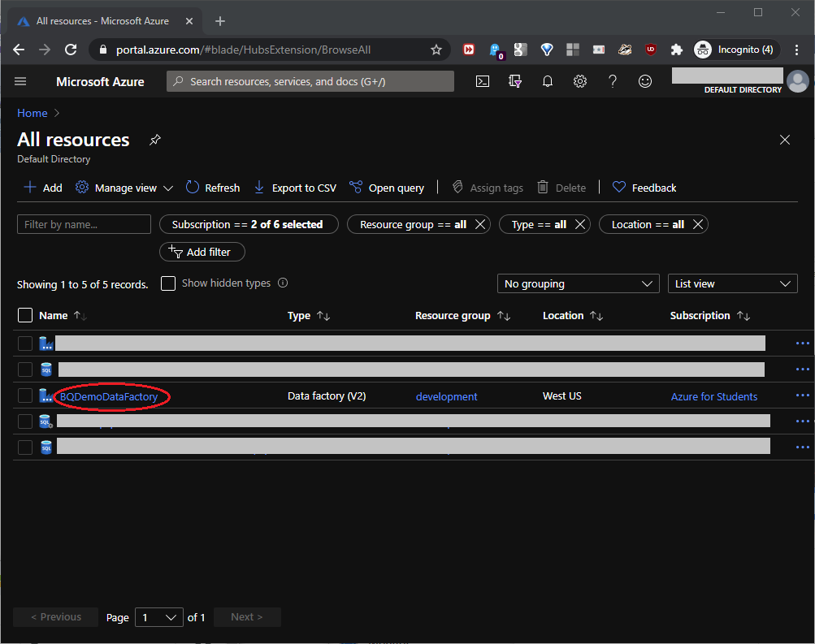Viewport: 815px width, 644px height.
Task: Pin the All resources blade to the dashboard
Action: (x=155, y=140)
